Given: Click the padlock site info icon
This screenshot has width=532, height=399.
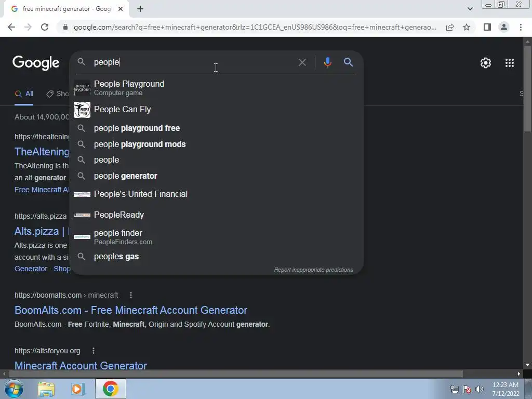Looking at the screenshot, I should (65, 27).
